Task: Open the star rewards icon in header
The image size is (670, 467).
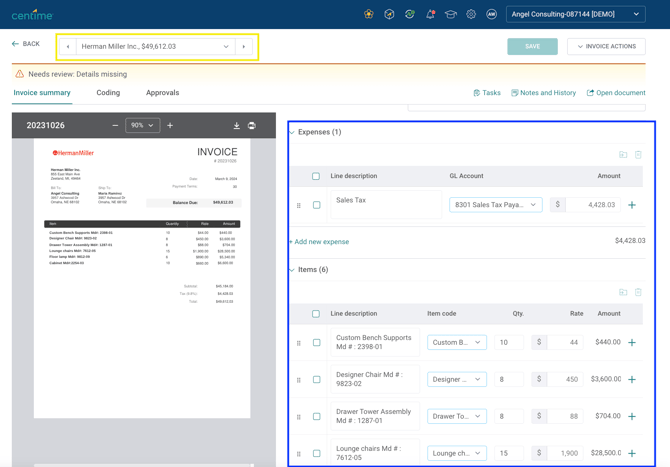Action: (x=369, y=14)
